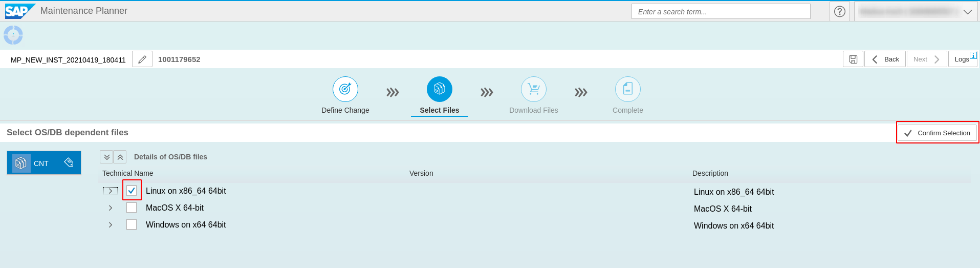
Task: Select the Download Files cart icon
Action: (x=534, y=89)
